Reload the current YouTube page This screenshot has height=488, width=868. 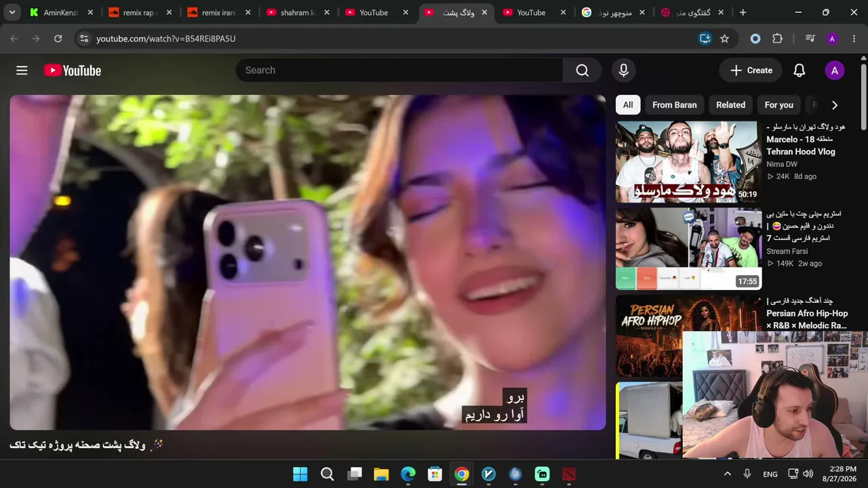coord(58,39)
